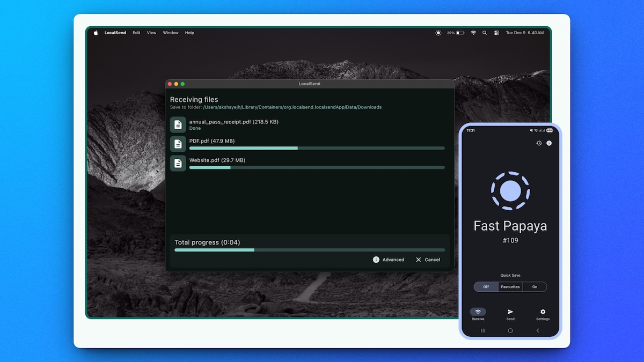Screen dimensions: 644x362
Task: Open the View menu
Action: tap(152, 33)
